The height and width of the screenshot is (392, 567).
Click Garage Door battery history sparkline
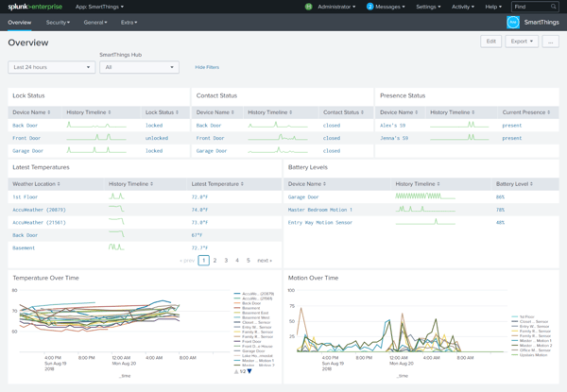425,196
